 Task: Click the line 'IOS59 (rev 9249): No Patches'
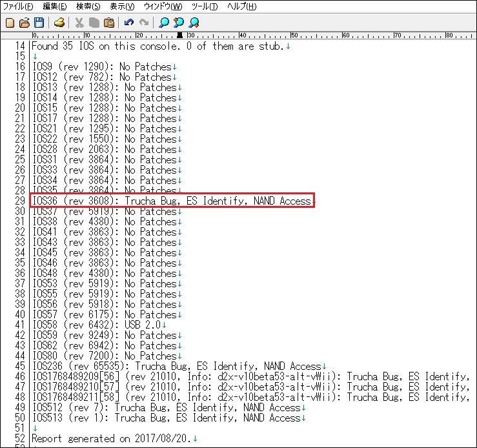point(107,335)
